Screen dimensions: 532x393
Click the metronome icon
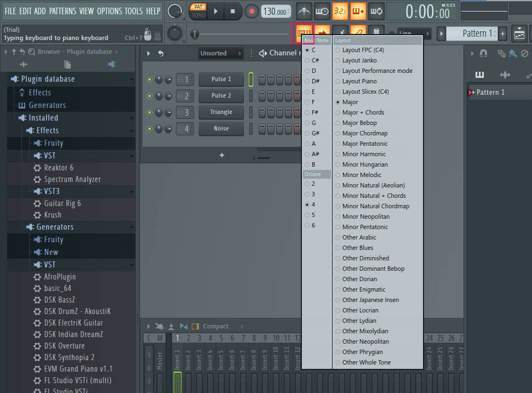(304, 11)
